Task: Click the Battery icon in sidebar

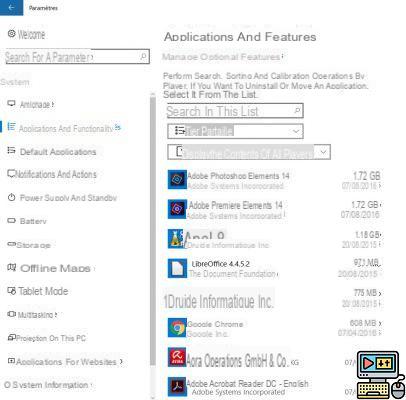Action: click(x=12, y=221)
